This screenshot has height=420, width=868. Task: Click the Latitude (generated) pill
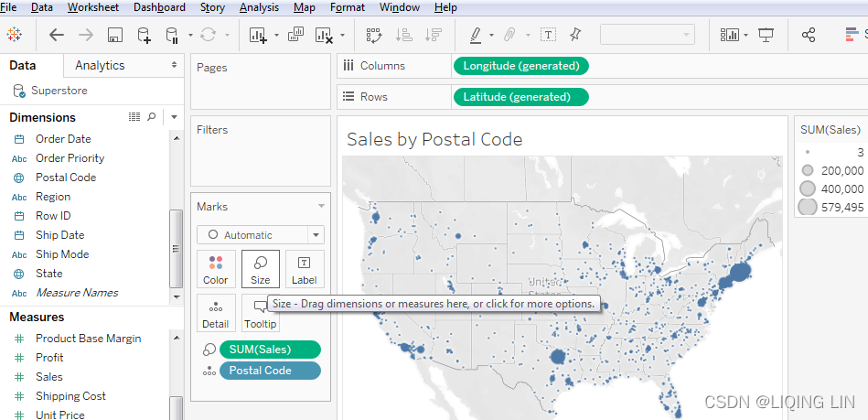click(521, 97)
